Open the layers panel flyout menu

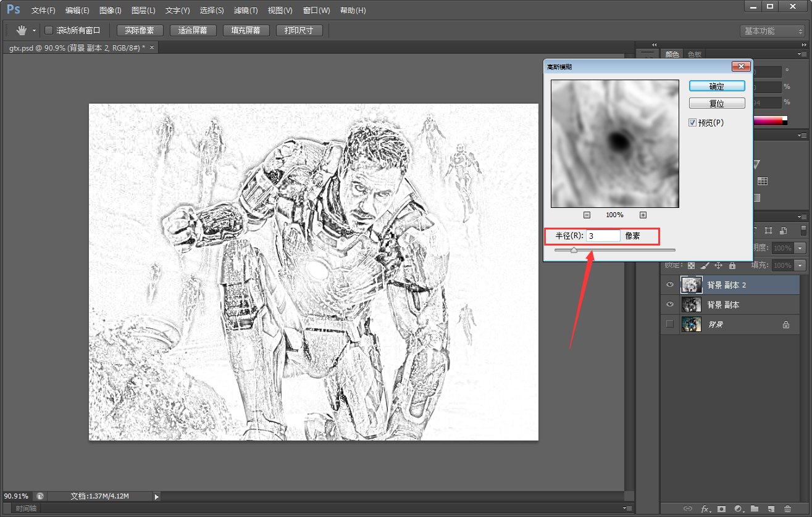point(803,217)
